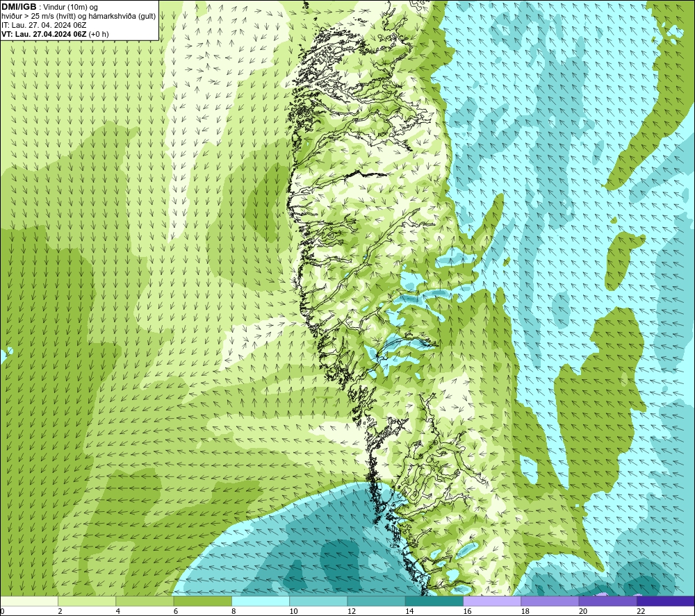Click the scale label '4'
Image resolution: width=695 pixels, height=616 pixels.
pos(118,612)
